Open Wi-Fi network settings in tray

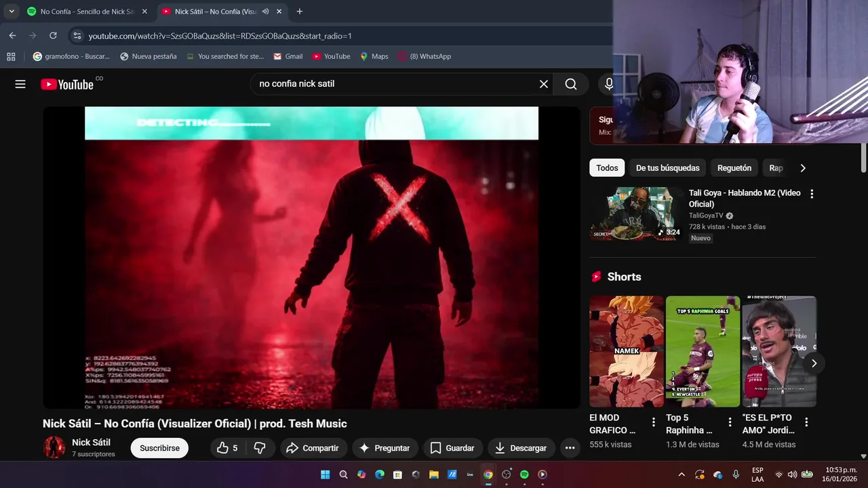(778, 474)
